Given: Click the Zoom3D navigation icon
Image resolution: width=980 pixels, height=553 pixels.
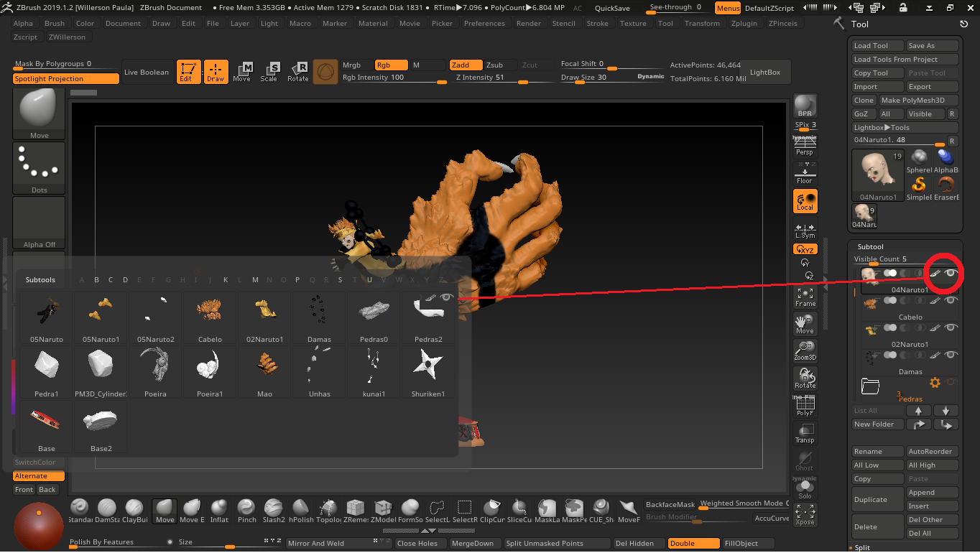Looking at the screenshot, I should click(805, 350).
